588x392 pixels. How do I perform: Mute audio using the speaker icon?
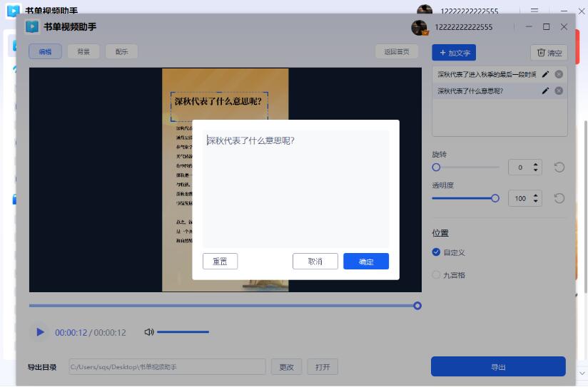tap(149, 331)
